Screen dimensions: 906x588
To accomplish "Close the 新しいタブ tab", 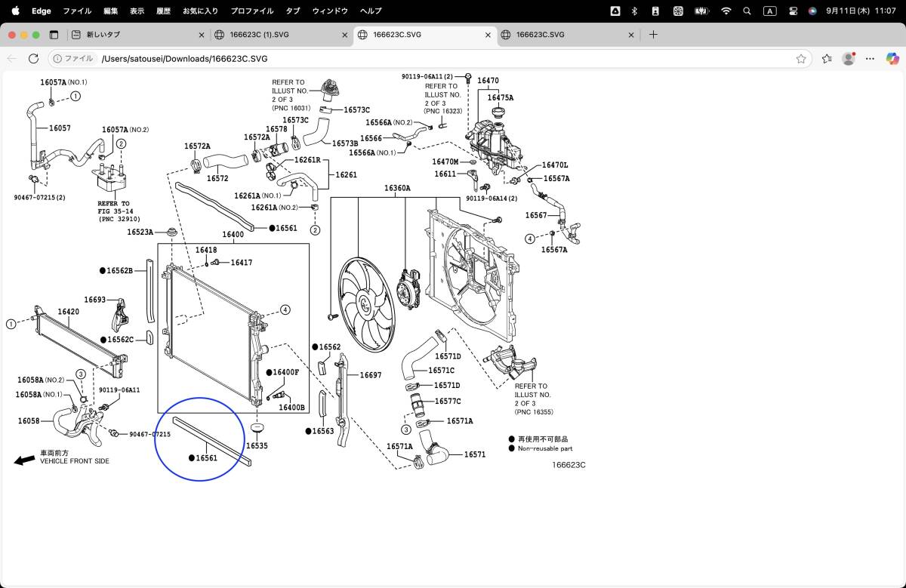I will tap(202, 35).
